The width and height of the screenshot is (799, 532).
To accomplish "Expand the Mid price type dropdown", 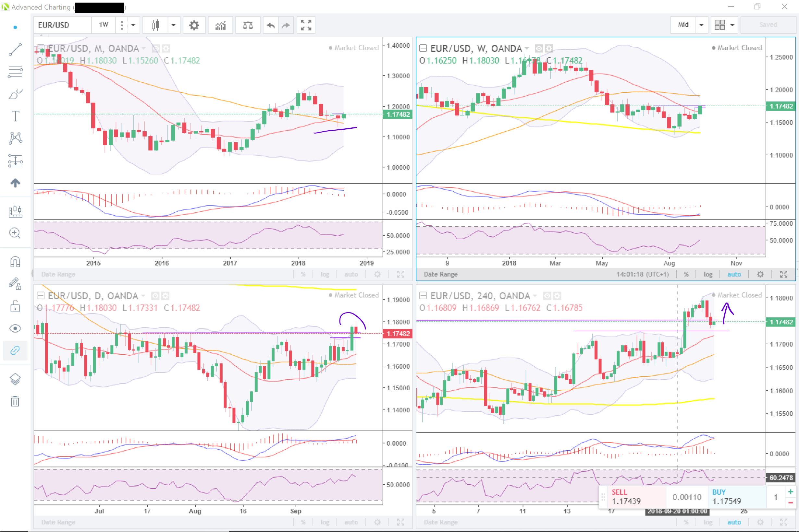I will [701, 25].
